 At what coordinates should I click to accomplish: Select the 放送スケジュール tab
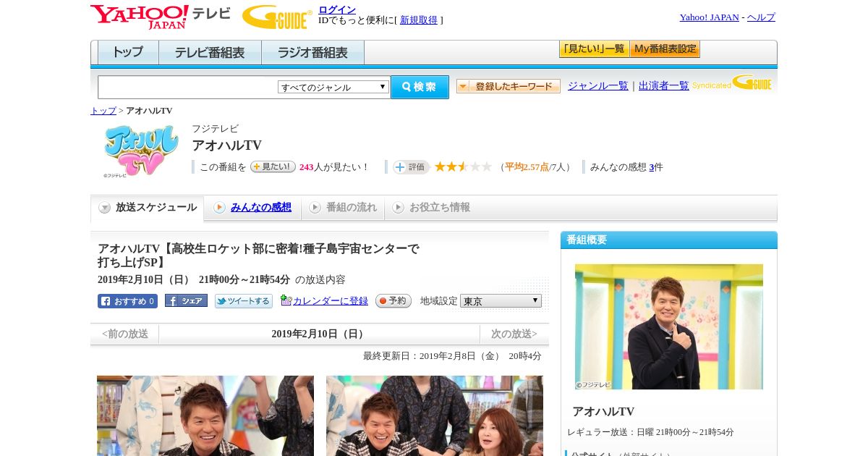click(148, 208)
